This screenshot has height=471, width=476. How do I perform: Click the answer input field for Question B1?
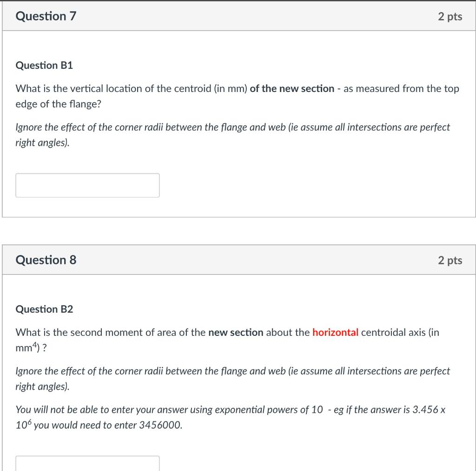click(87, 185)
